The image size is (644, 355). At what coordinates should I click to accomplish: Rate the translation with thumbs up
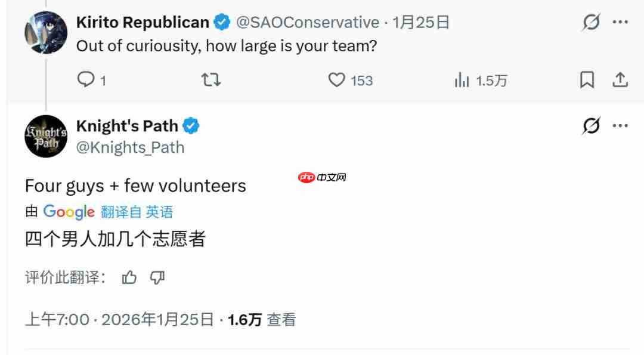point(129,277)
